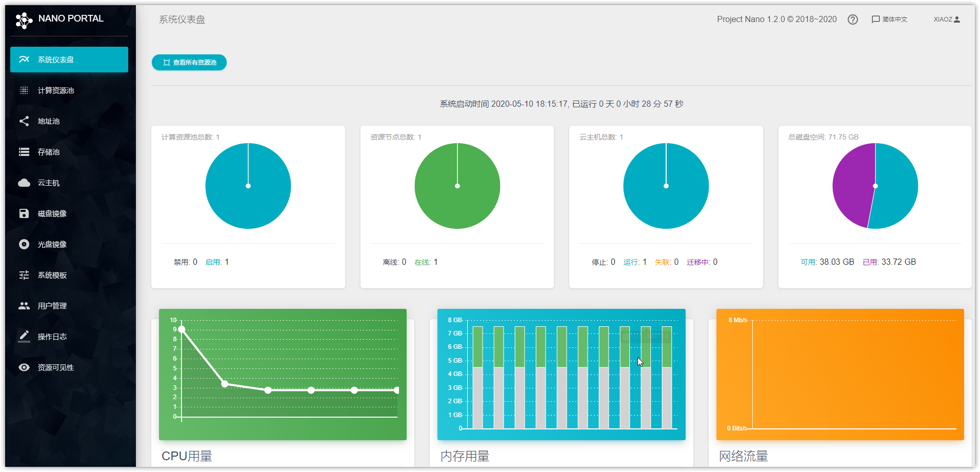Click the optical disc image icon
The width and height of the screenshot is (980, 472).
tap(24, 244)
